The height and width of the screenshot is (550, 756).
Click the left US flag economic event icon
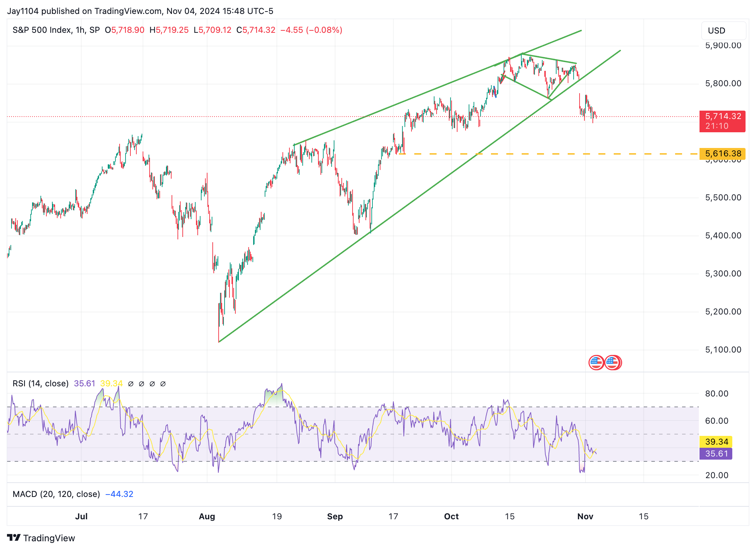pyautogui.click(x=596, y=363)
